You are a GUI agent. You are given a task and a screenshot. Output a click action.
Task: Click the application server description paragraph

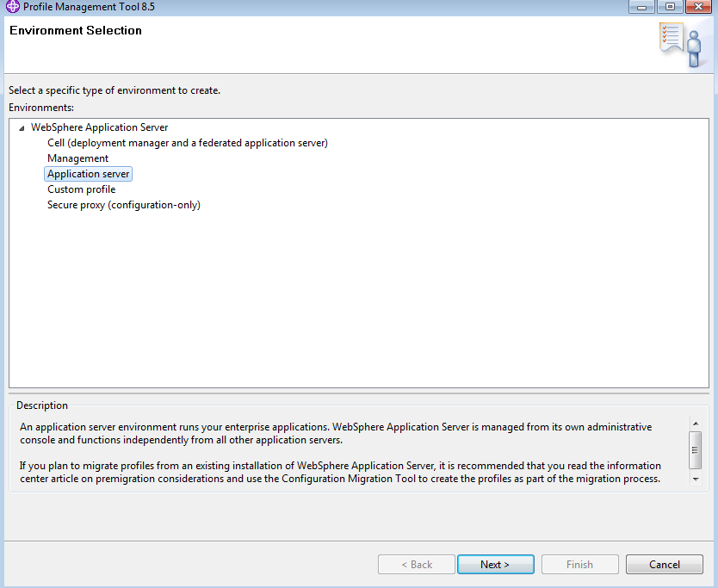coord(336,433)
